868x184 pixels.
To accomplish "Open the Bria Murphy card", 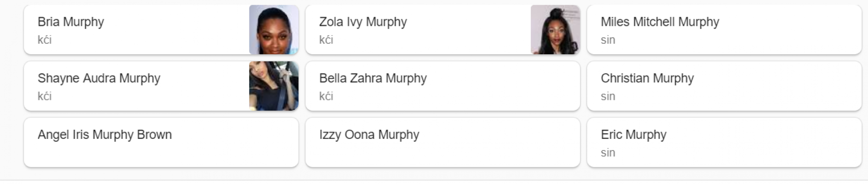I will [x=138, y=29].
